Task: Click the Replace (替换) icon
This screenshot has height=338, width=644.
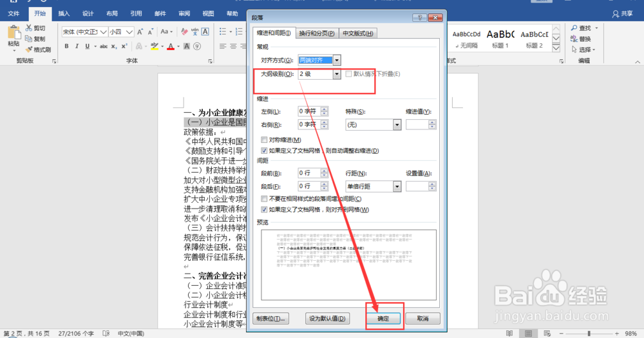Action: 574,39
